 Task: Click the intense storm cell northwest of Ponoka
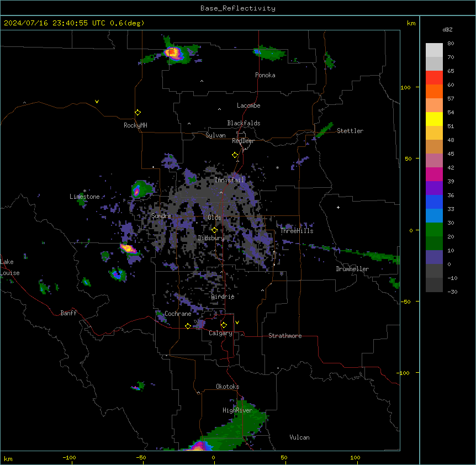tap(173, 54)
